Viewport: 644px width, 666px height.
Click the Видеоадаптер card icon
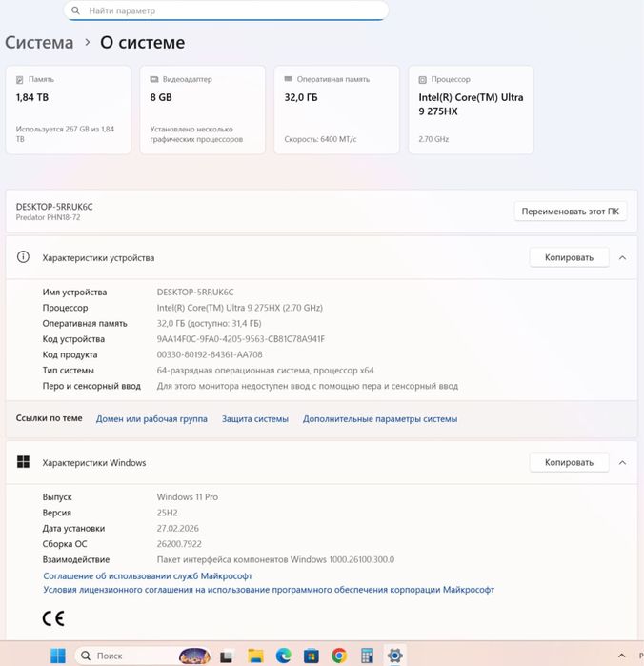(x=154, y=79)
